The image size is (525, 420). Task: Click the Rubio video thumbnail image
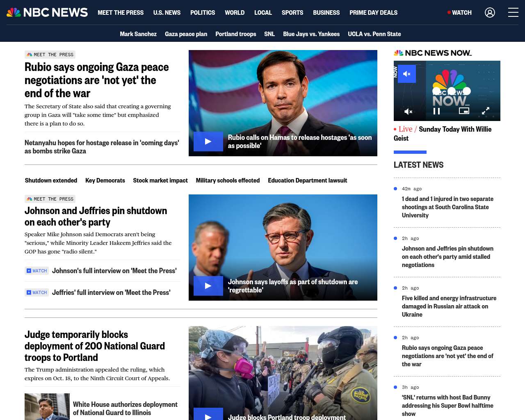(x=283, y=103)
